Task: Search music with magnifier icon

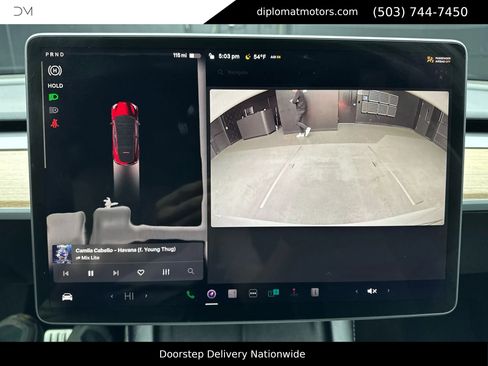Action: [x=191, y=271]
